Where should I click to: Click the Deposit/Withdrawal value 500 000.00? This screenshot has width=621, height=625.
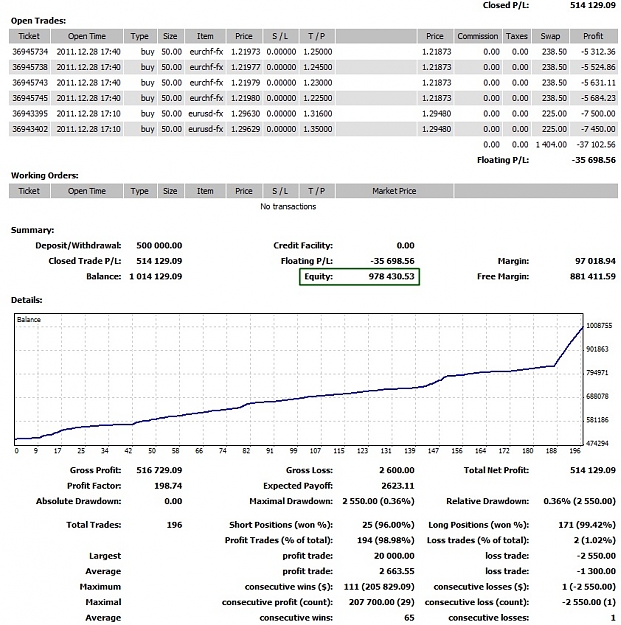tap(159, 246)
